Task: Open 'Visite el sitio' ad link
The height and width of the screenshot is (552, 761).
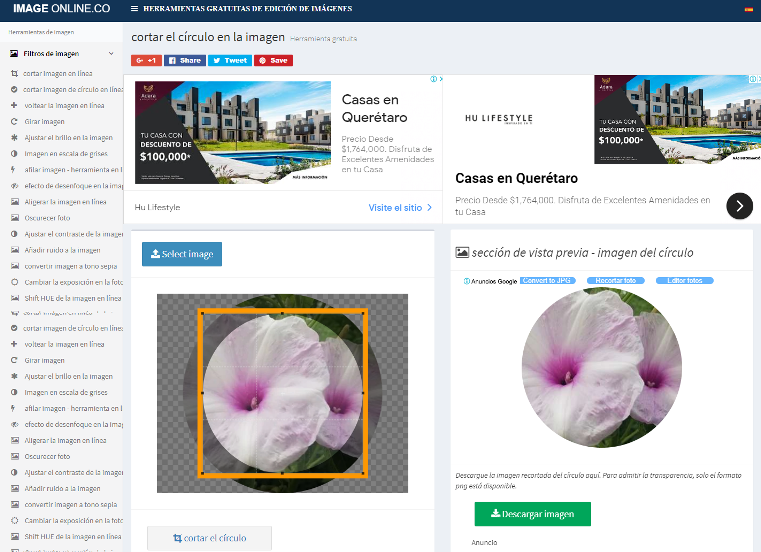Action: tap(400, 207)
